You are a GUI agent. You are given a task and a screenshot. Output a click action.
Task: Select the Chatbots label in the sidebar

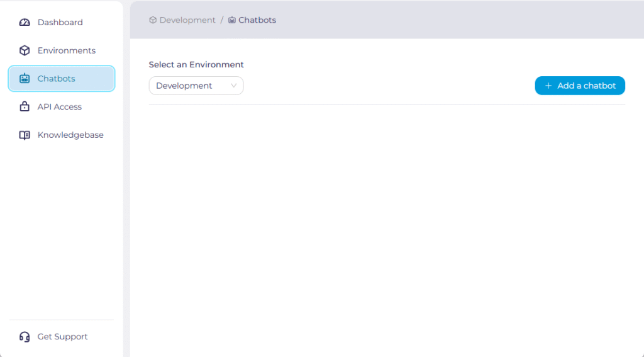click(56, 79)
